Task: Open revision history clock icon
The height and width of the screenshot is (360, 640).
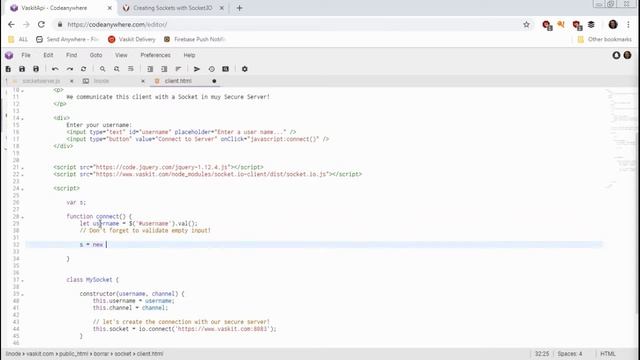Action: click(211, 69)
